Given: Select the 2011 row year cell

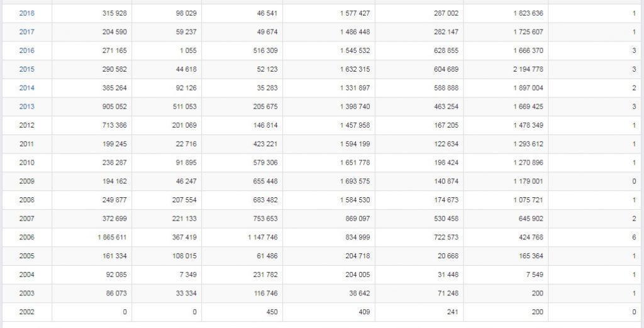Looking at the screenshot, I should [x=26, y=144].
